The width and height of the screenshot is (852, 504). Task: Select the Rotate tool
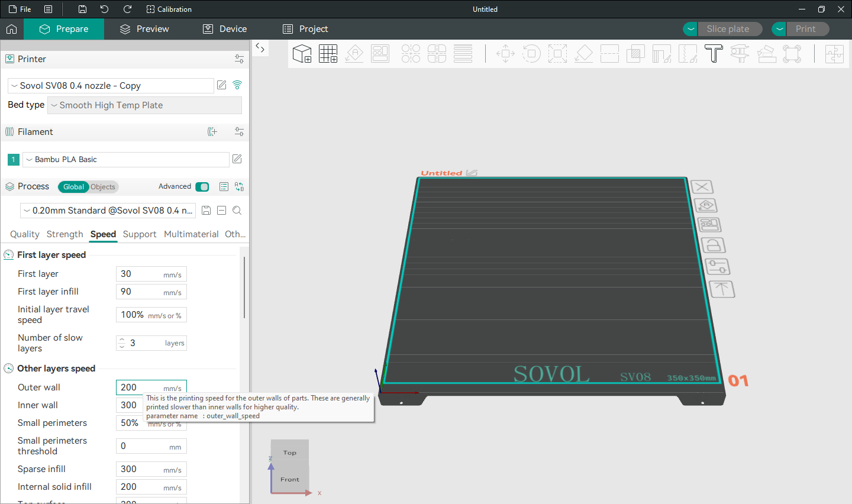click(x=531, y=54)
